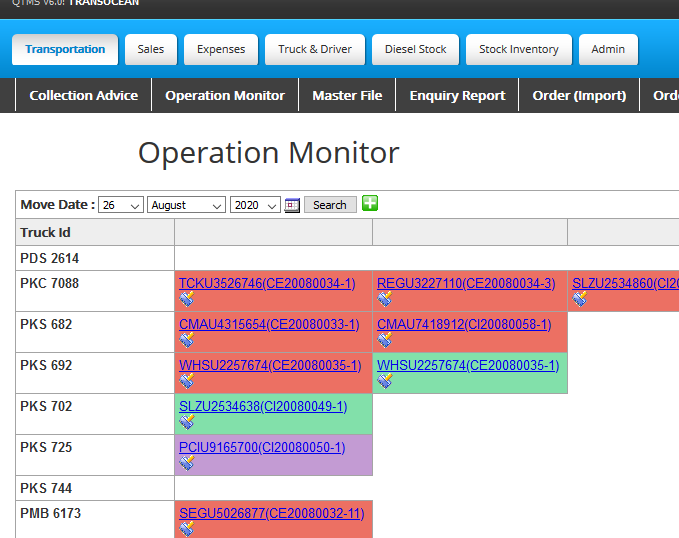Viewport: 679px width, 538px height.
Task: Expand the year dropdown showing 2020
Action: 255,205
